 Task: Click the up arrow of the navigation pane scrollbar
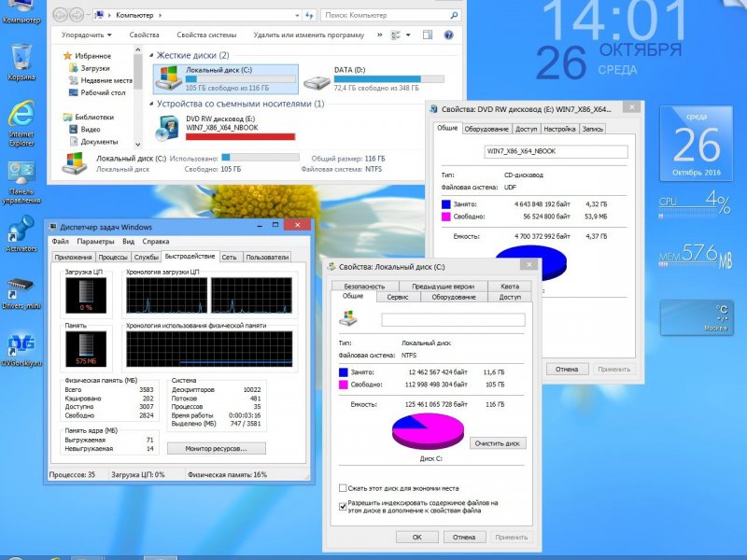pyautogui.click(x=137, y=49)
